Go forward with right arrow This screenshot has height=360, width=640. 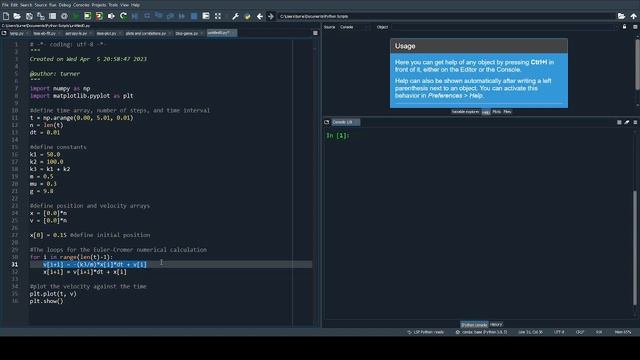pos(271,16)
